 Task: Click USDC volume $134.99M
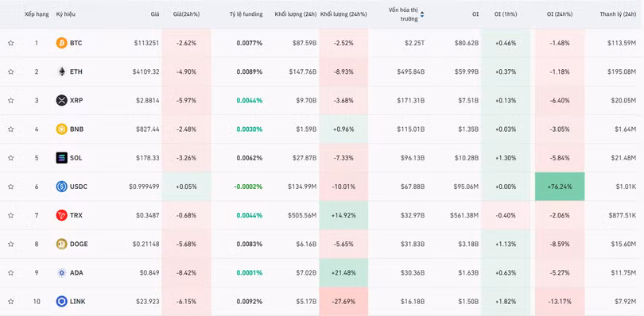pos(302,187)
